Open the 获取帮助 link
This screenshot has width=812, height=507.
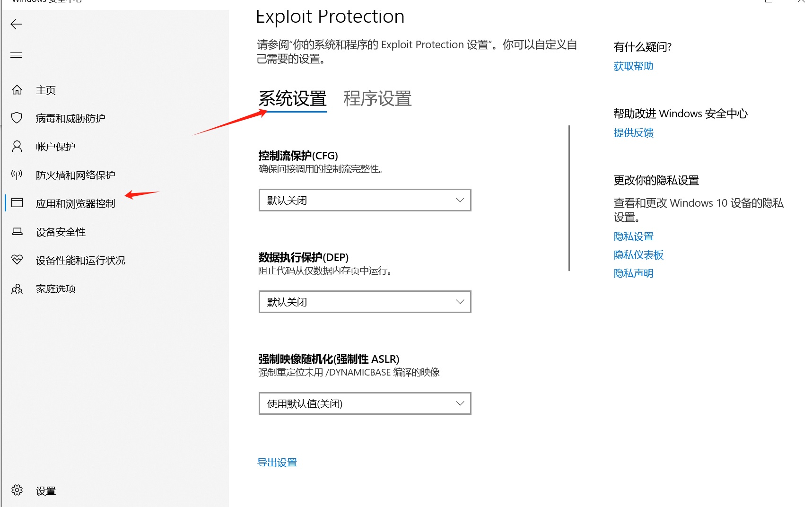coord(633,66)
